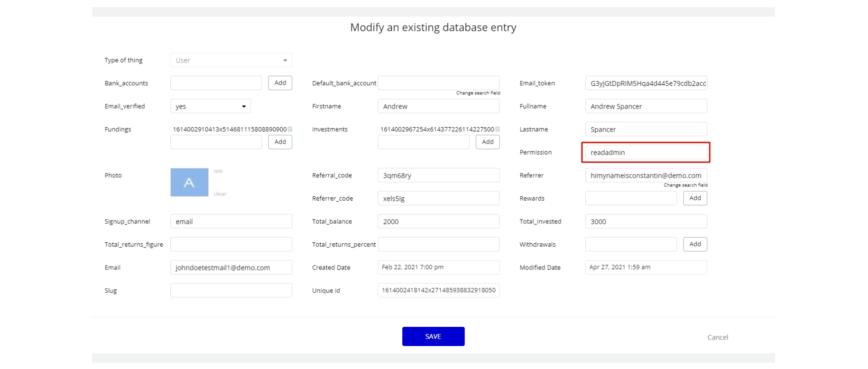Focus the Permission field containing readadmin
The height and width of the screenshot is (369, 868).
click(x=646, y=152)
